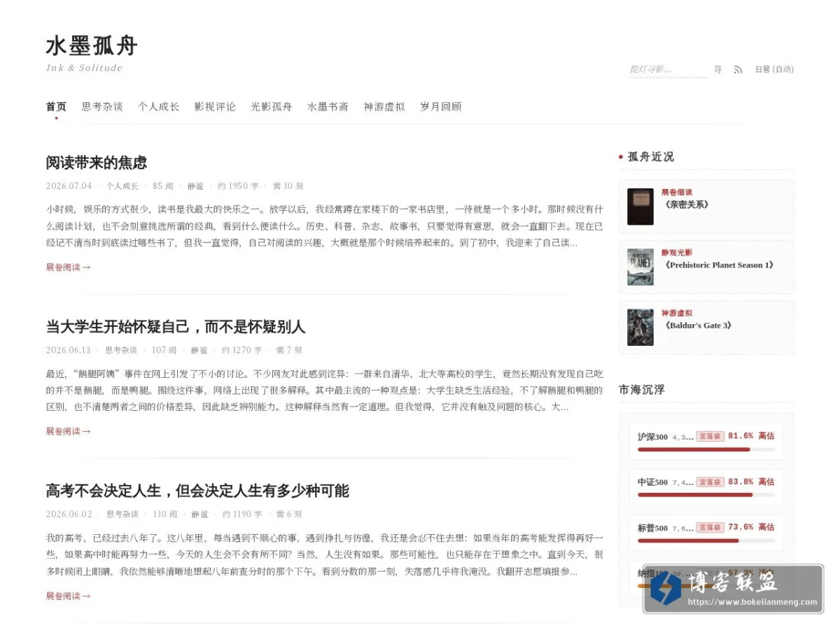The height and width of the screenshot is (630, 840).
Task: Click 展卷阅读 under 当大学生开始怀疑自己 post
Action: tap(68, 431)
